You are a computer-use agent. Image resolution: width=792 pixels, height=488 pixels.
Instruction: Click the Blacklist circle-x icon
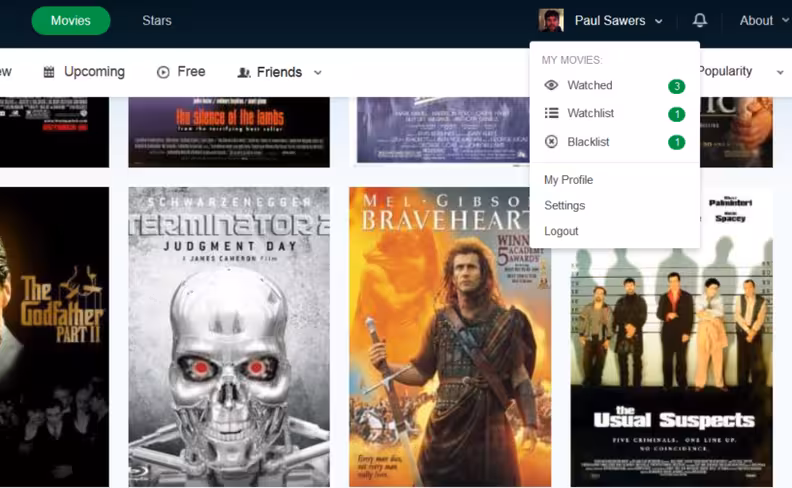click(x=551, y=142)
